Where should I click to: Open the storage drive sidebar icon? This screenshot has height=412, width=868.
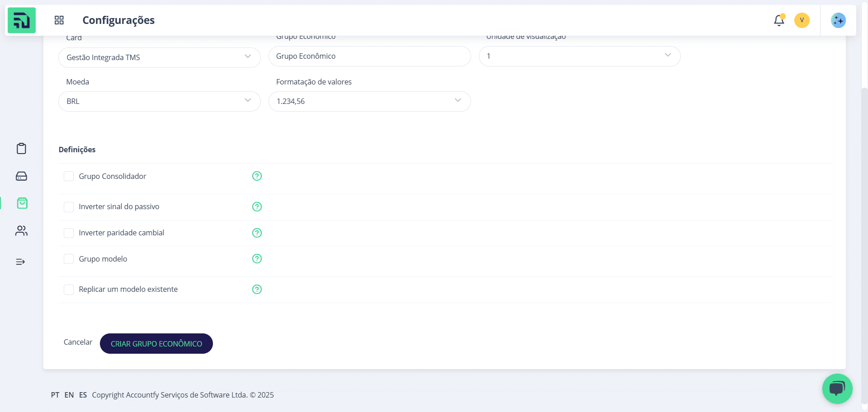click(x=21, y=176)
